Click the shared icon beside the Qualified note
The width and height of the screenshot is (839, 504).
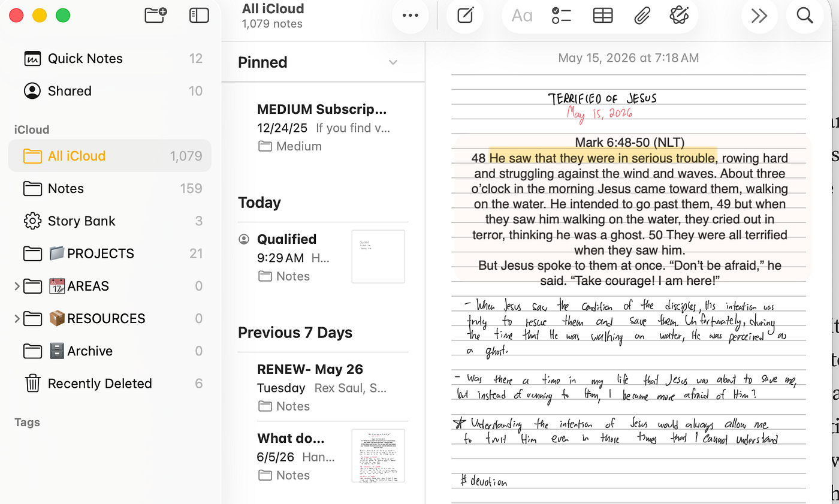click(x=244, y=239)
